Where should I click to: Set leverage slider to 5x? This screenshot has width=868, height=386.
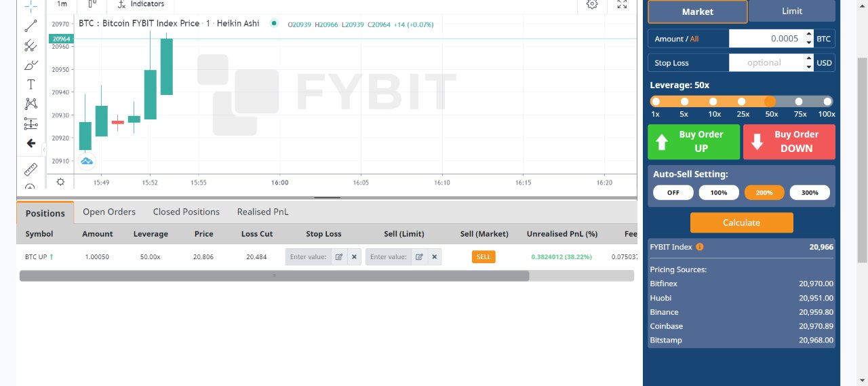684,101
